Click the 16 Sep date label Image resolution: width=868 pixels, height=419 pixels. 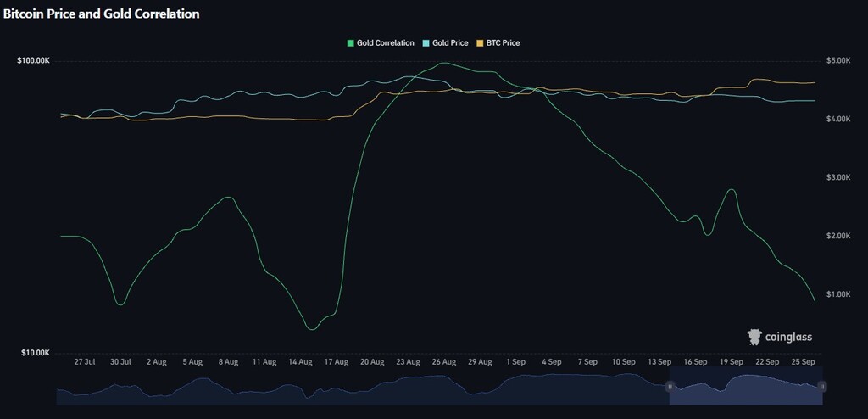tap(695, 362)
